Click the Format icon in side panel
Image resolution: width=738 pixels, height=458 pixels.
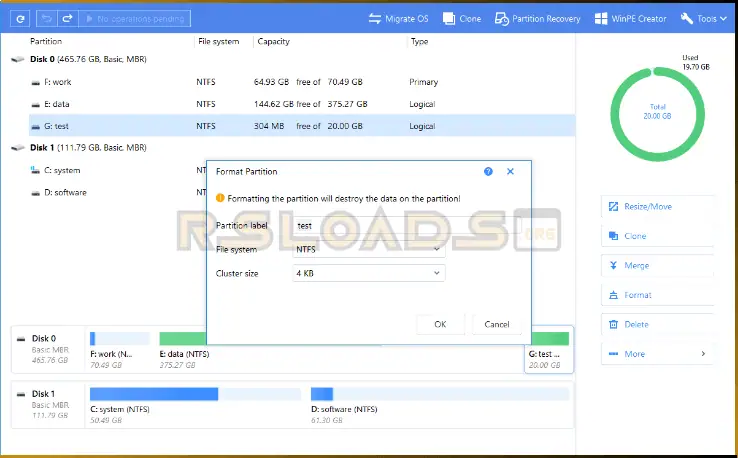click(x=613, y=295)
